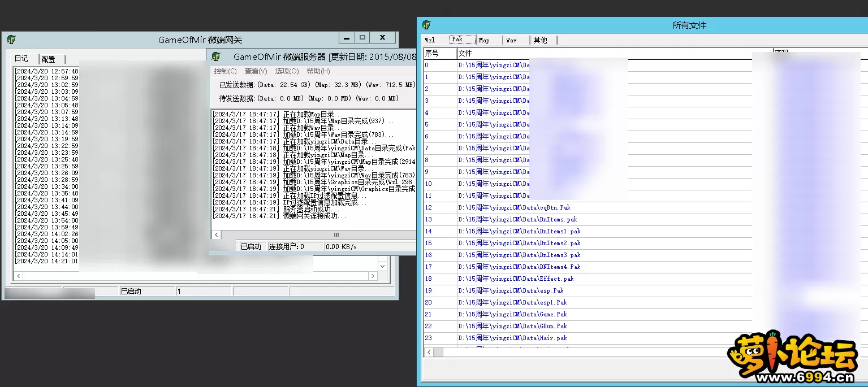The image size is (868, 387).
Task: Open the 帮助(H) menu
Action: point(318,71)
